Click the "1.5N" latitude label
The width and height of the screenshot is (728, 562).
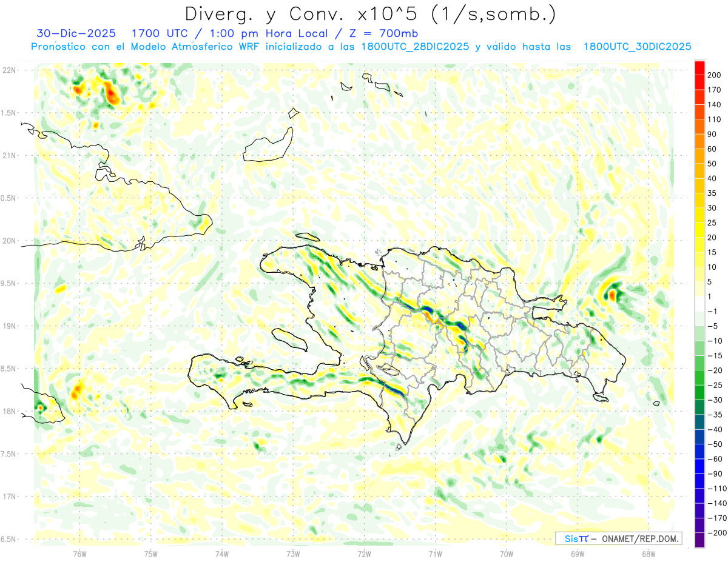[9, 113]
